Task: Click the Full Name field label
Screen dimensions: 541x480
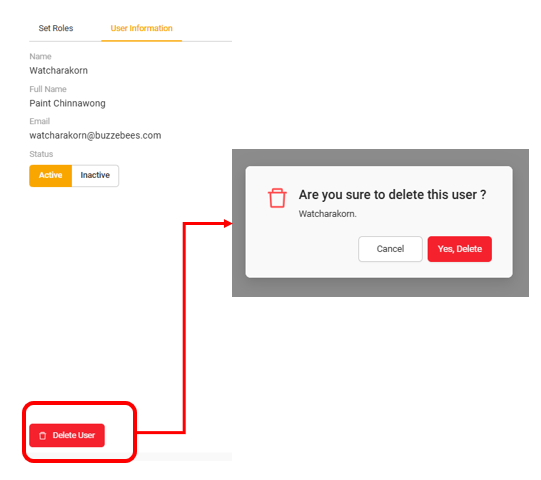Action: [48, 89]
